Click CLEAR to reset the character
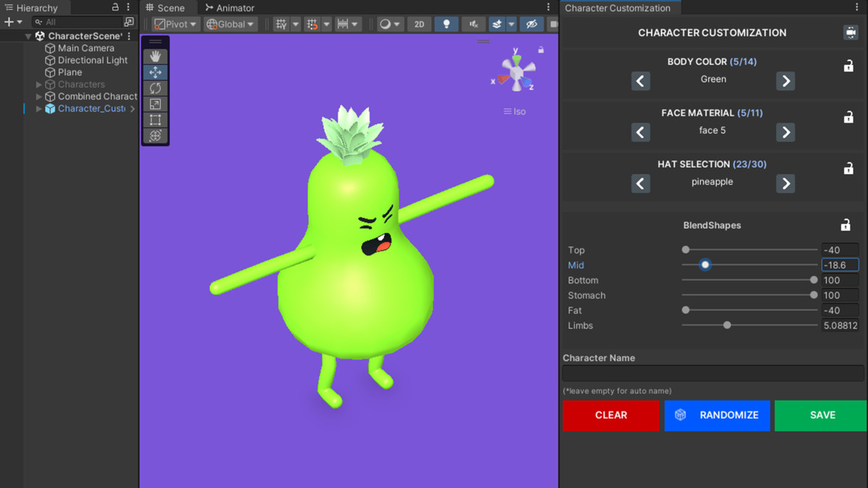The image size is (868, 488). pos(610,415)
